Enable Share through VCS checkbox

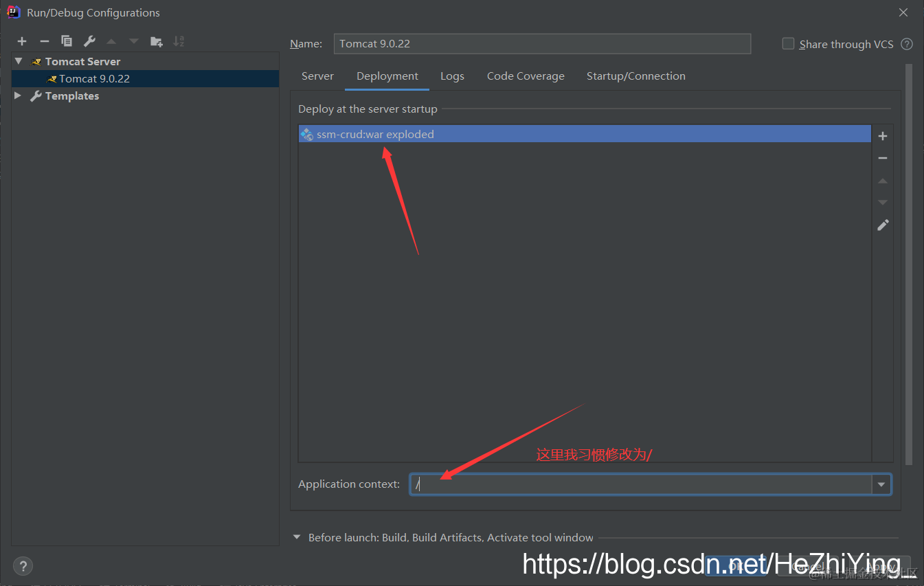pyautogui.click(x=788, y=43)
